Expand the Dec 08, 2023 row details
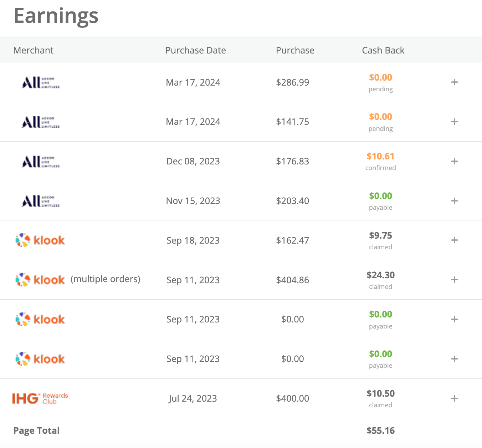This screenshot has height=448, width=482. pos(454,161)
